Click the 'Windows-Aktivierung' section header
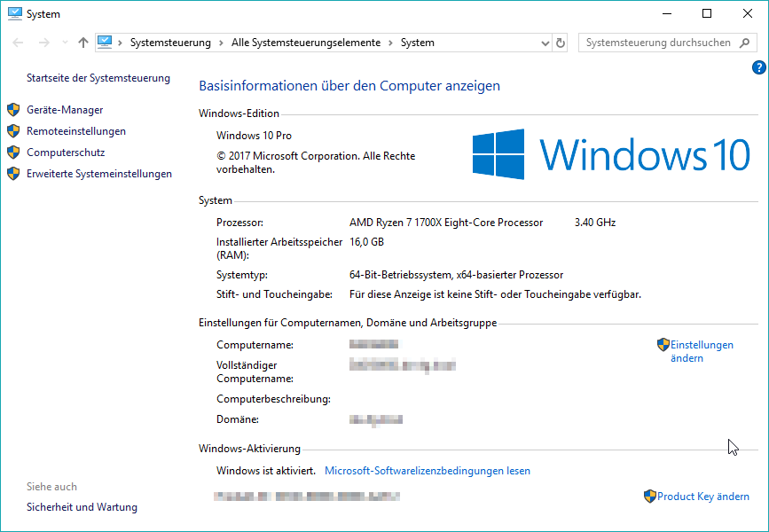This screenshot has width=769, height=532. click(249, 449)
